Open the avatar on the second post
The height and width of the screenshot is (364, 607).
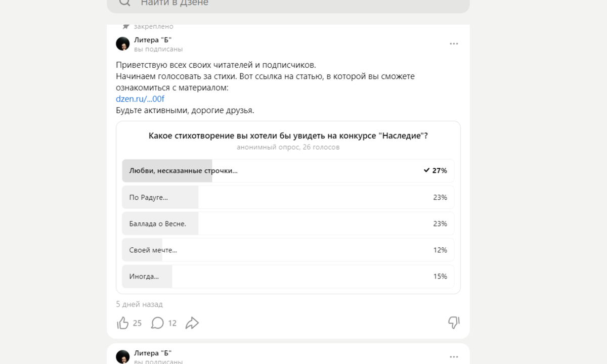122,356
